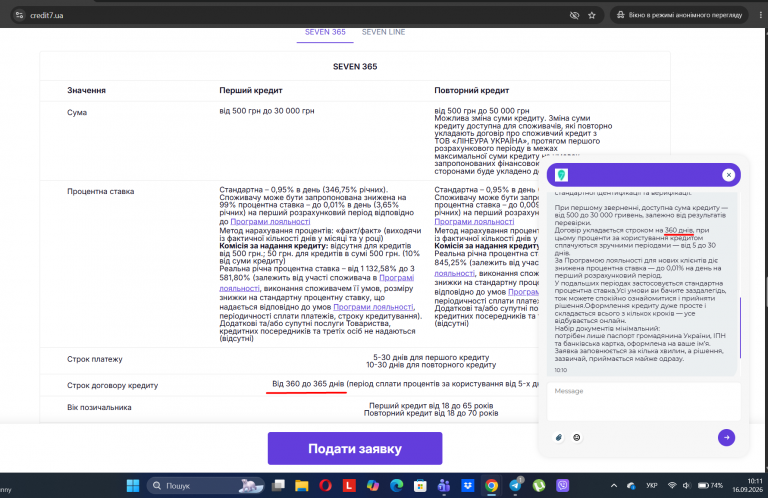
Task: Open the Windows Start menu
Action: 133,486
